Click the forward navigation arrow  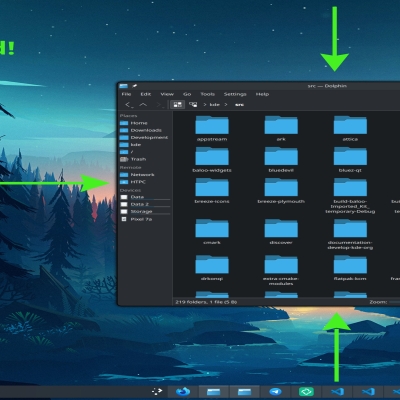[159, 105]
